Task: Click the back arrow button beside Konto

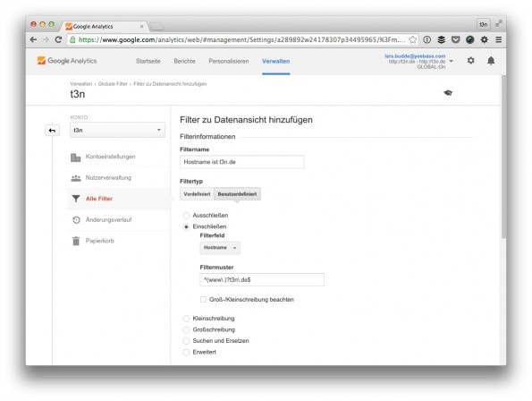Action: [52, 131]
